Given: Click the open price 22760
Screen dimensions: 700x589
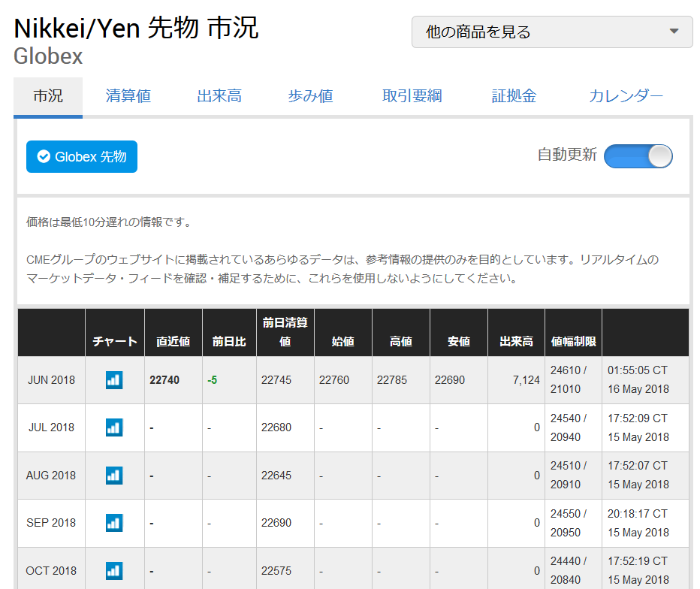Looking at the screenshot, I should (x=334, y=380).
